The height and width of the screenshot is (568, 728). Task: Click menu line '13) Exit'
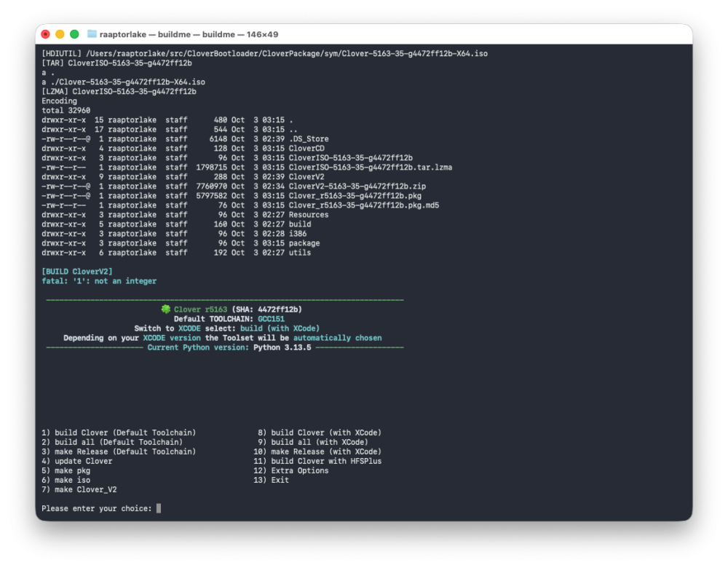click(x=271, y=480)
